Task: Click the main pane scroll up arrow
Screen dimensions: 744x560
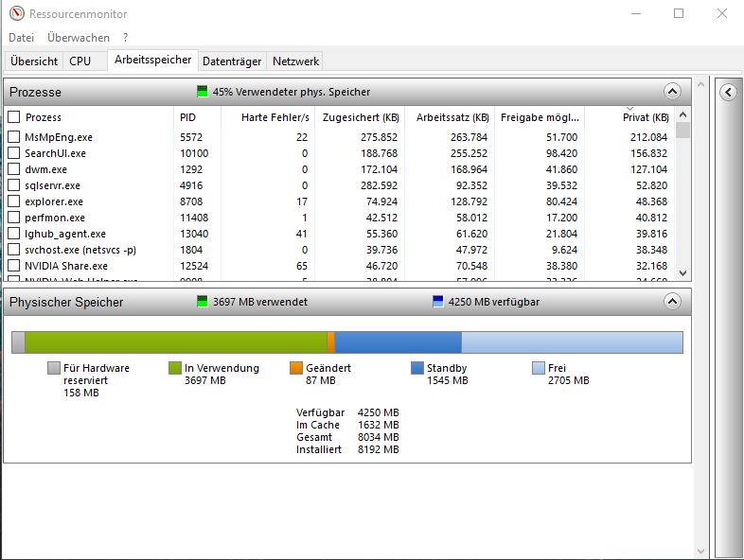Action: [x=700, y=84]
